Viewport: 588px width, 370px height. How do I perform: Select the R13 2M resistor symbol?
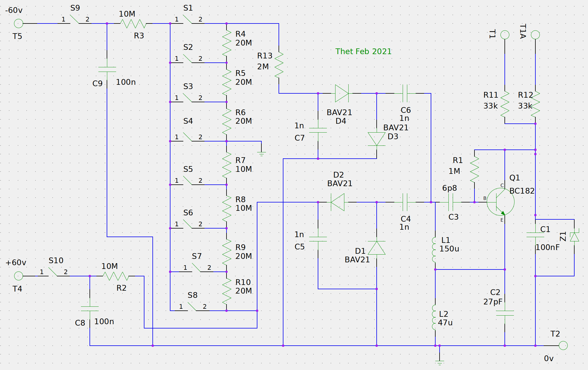tap(279, 65)
